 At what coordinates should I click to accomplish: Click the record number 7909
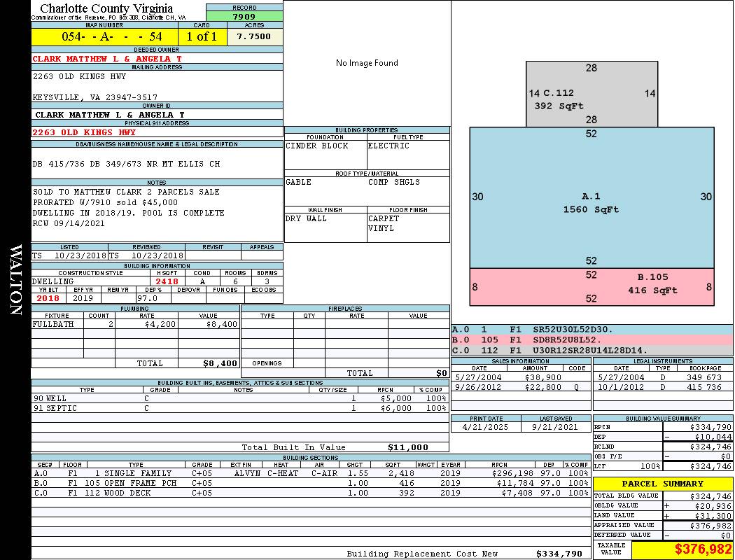pyautogui.click(x=244, y=17)
